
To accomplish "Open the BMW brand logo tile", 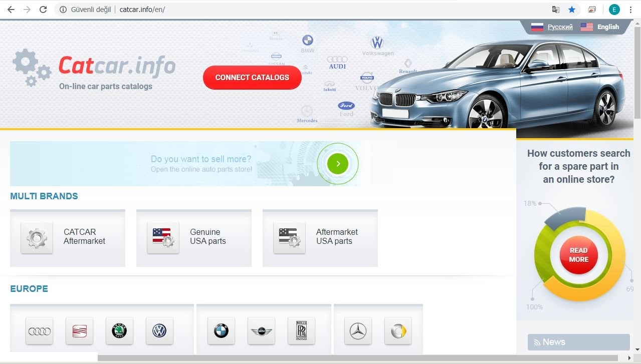I will click(221, 331).
